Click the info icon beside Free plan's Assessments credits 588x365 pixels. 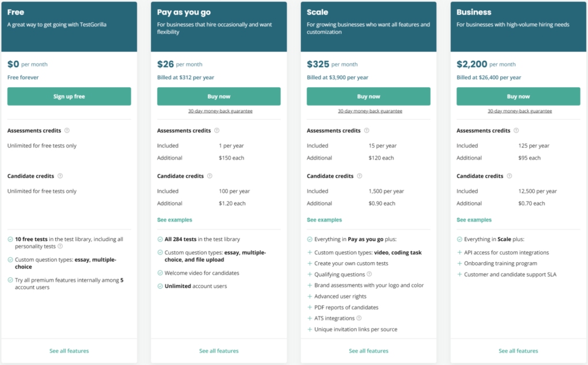[67, 130]
